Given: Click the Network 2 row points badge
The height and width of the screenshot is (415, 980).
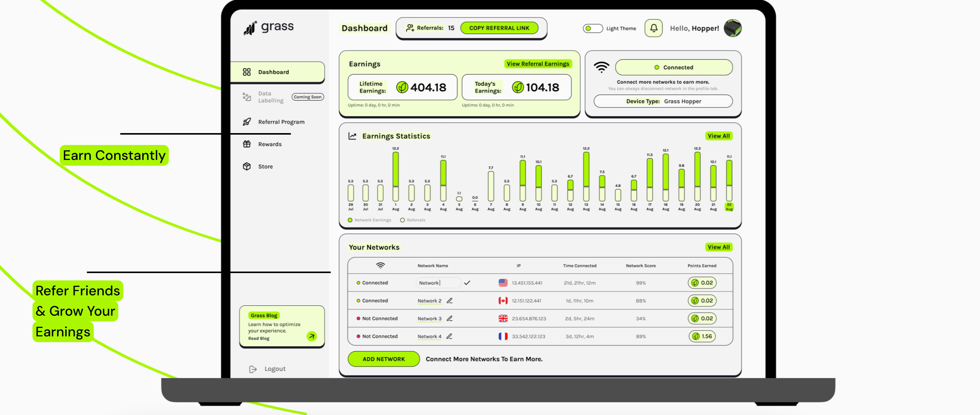Looking at the screenshot, I should (702, 301).
